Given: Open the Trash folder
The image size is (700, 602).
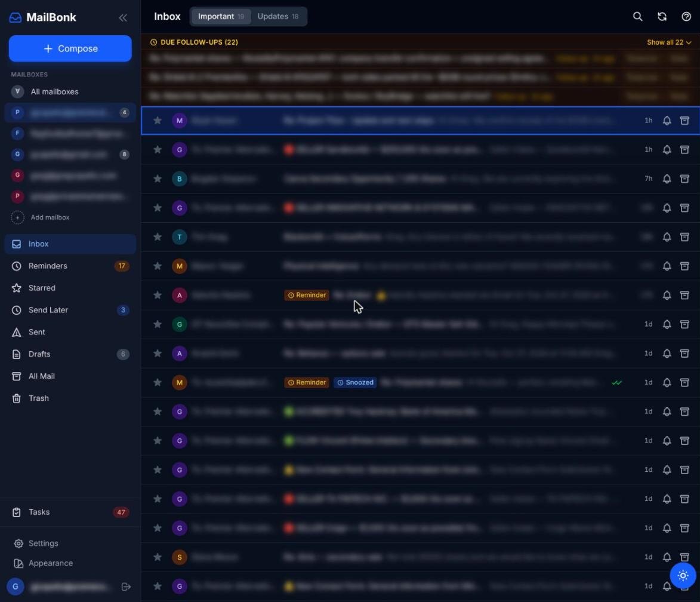Looking at the screenshot, I should click(x=70, y=398).
